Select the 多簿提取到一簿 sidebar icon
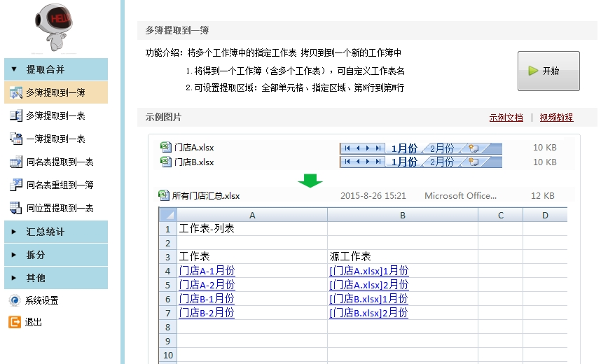615x364 pixels. (x=15, y=92)
